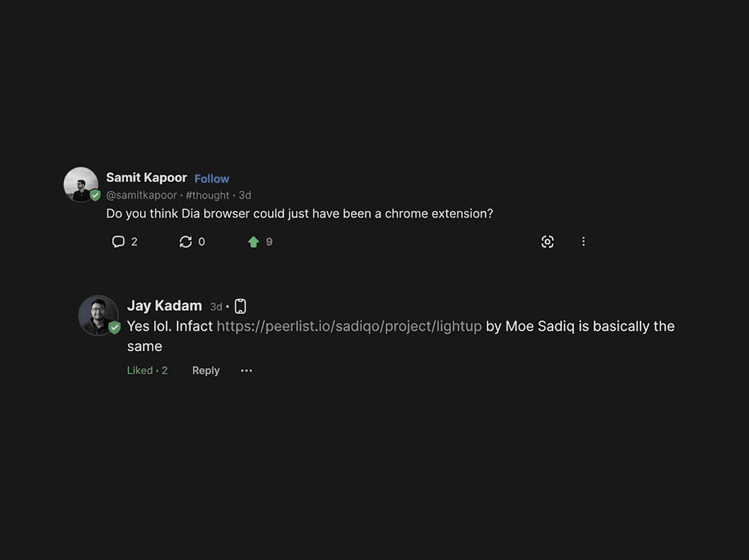
Task: Click the mobile device icon beside Jay's timestamp
Action: click(239, 305)
